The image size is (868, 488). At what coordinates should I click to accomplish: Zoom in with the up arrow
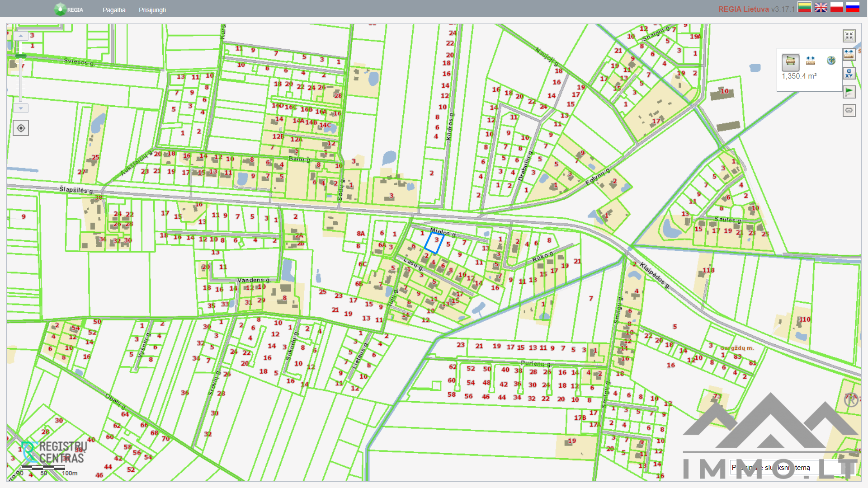pyautogui.click(x=21, y=36)
